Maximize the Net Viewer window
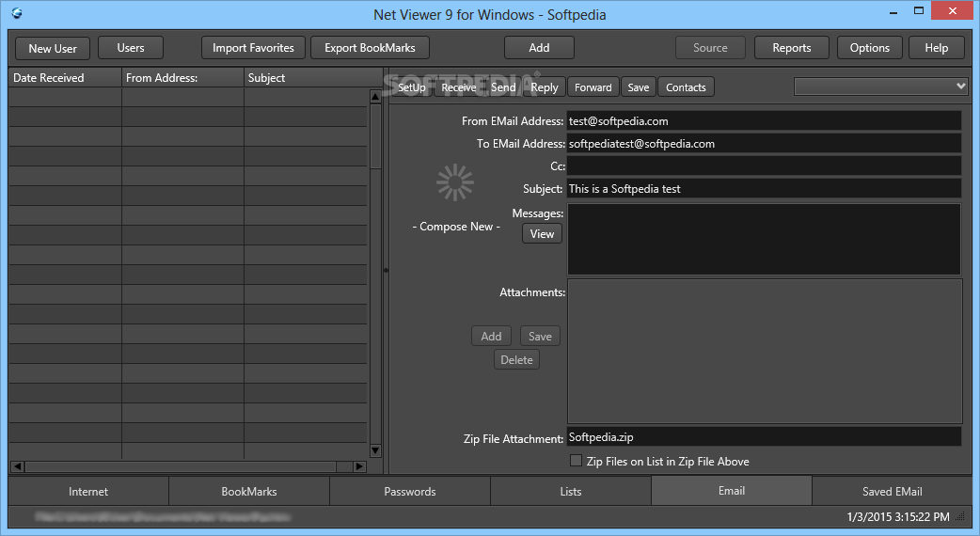This screenshot has height=536, width=980. [919, 10]
